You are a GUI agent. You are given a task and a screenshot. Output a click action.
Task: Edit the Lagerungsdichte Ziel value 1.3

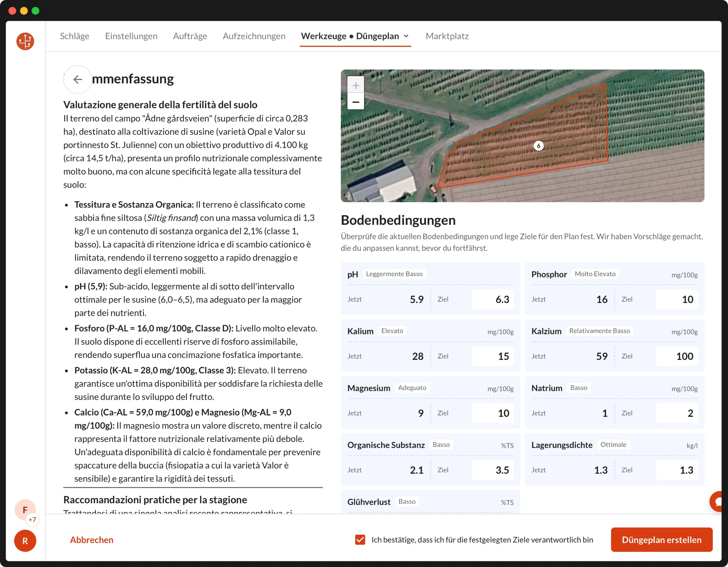[x=677, y=470]
